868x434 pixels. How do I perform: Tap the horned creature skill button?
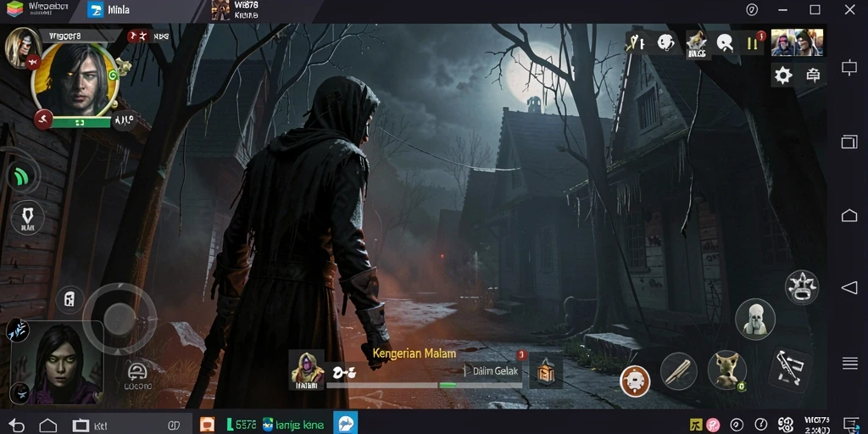point(726,370)
